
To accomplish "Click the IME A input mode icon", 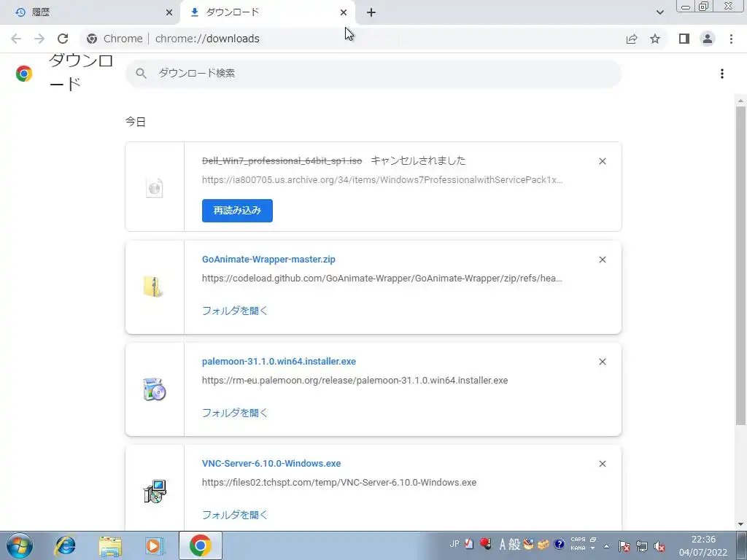I will click(503, 544).
